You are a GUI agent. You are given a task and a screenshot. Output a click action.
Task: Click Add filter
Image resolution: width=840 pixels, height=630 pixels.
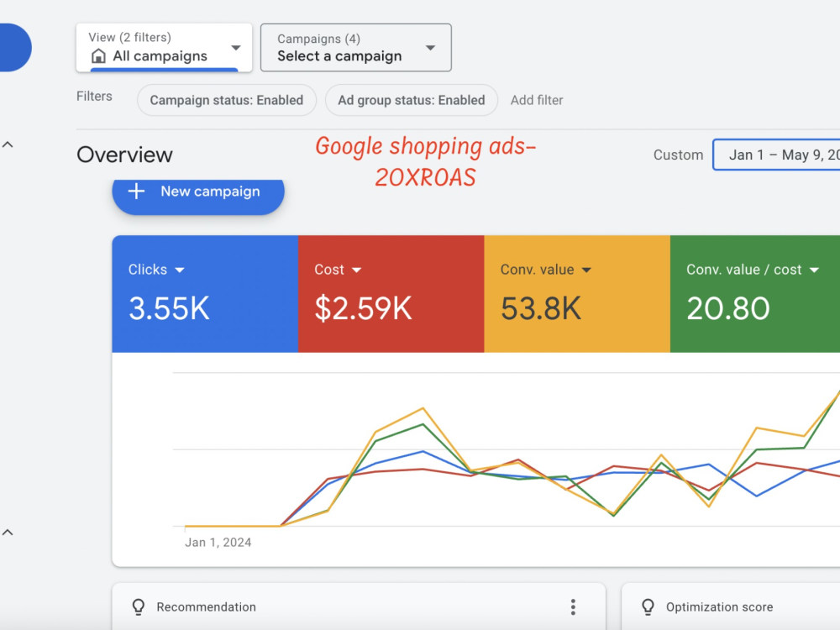(x=537, y=100)
